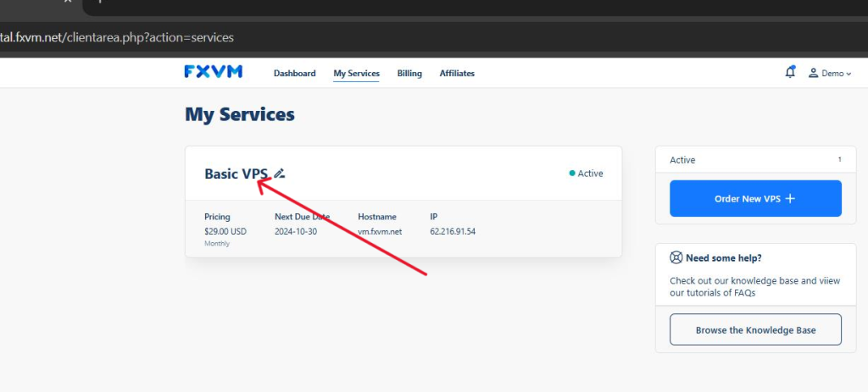This screenshot has height=392, width=868.
Task: Click the hostname vm.fxvm.net
Action: click(381, 231)
